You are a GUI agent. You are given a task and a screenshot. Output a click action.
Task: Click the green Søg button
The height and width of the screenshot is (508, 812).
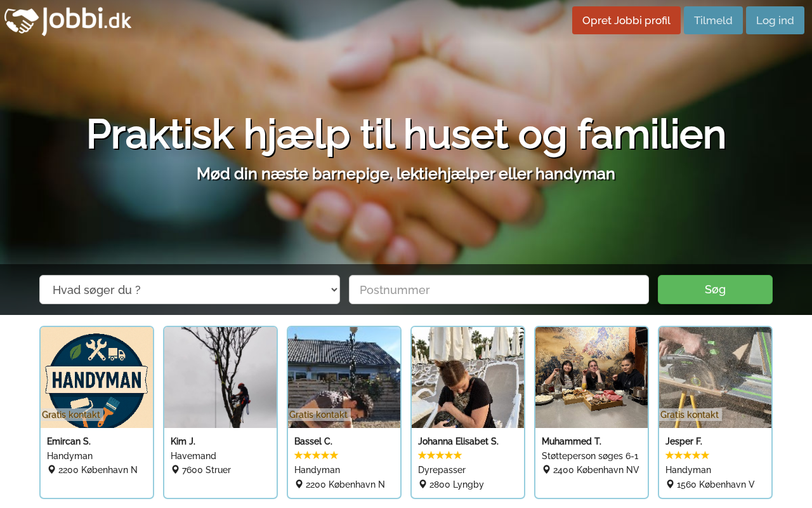point(715,290)
